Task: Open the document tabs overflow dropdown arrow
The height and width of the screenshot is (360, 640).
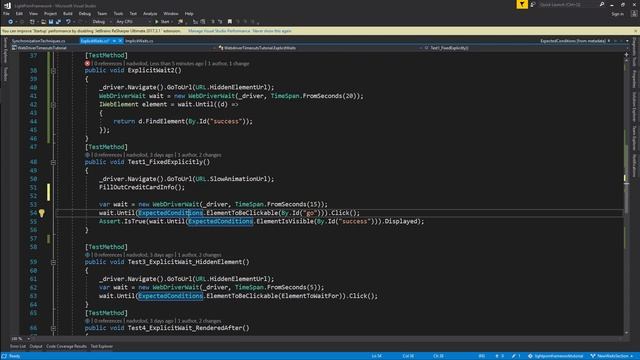Action: click(627, 41)
